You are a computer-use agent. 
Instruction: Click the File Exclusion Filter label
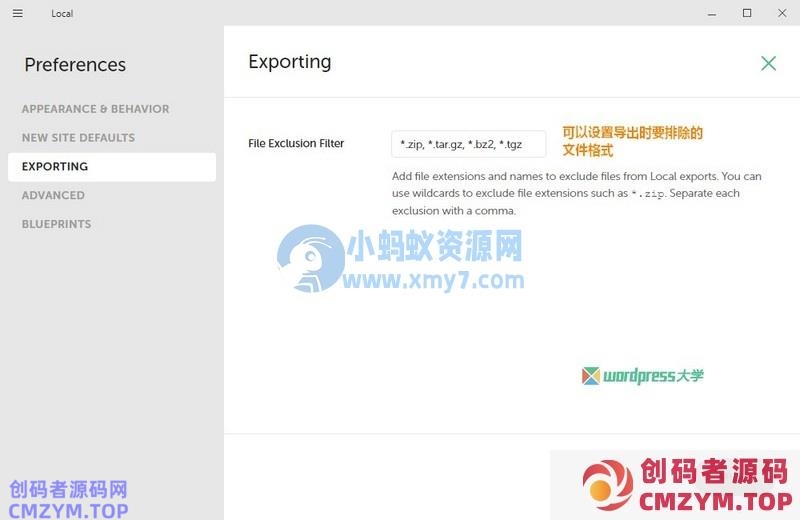click(296, 144)
